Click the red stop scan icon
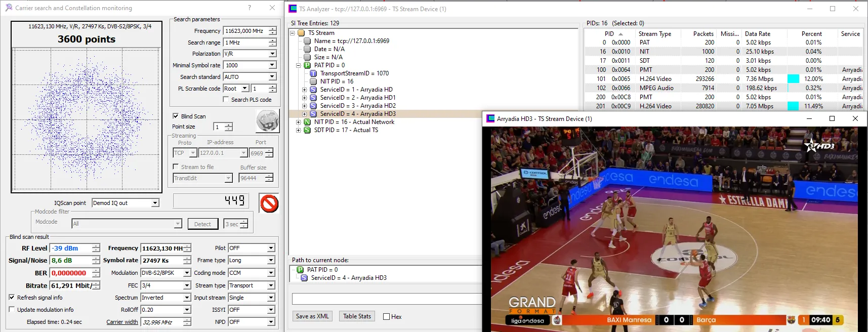Screen dimensions: 868x332 [269, 203]
